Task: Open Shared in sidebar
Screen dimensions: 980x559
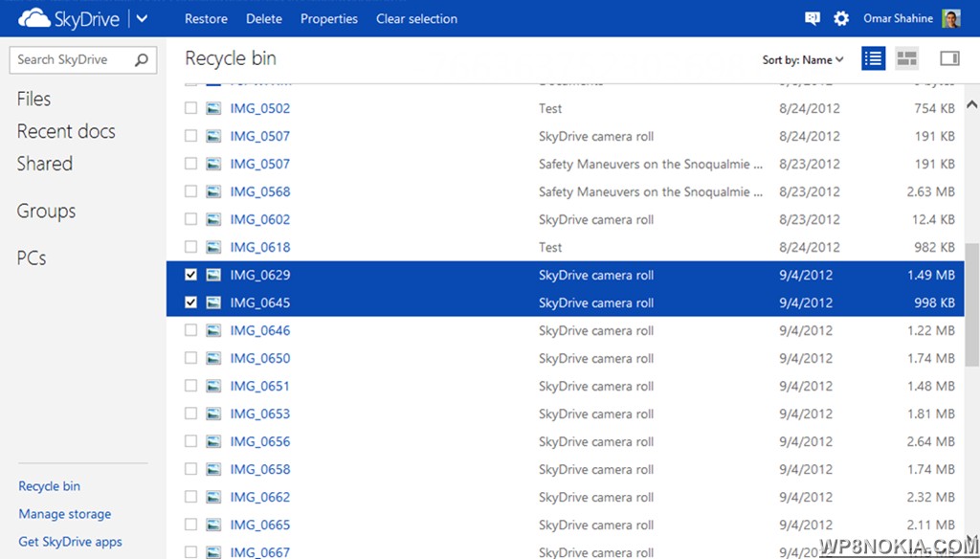Action: tap(44, 164)
